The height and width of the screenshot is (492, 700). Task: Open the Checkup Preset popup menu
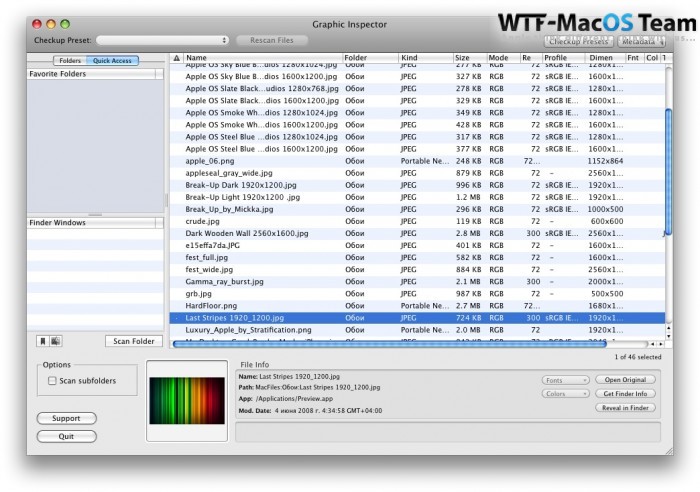coord(162,40)
